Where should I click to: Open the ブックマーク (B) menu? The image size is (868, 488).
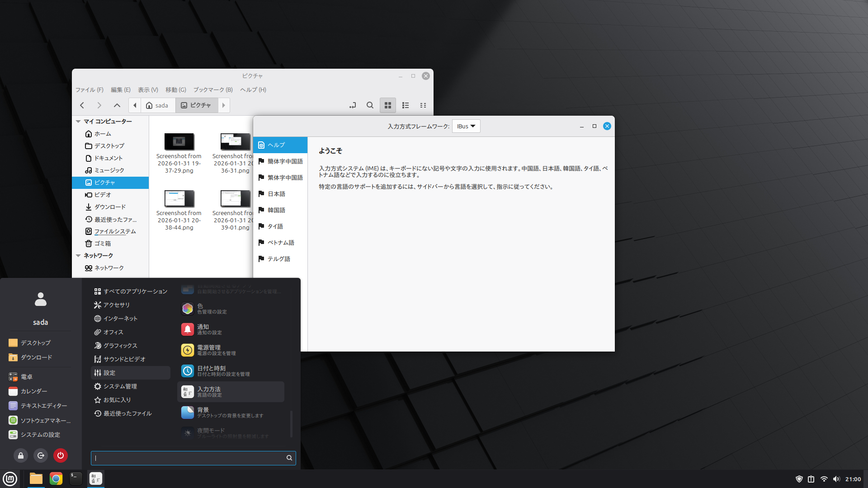click(x=213, y=89)
